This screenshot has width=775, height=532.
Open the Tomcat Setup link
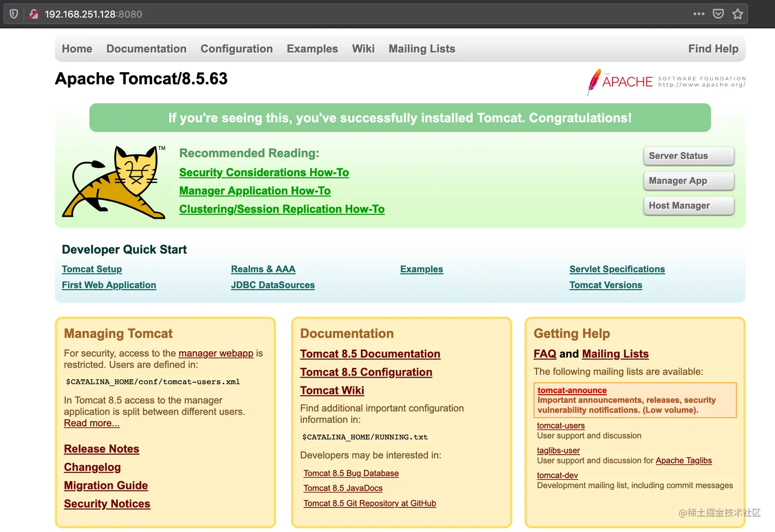[x=92, y=269]
